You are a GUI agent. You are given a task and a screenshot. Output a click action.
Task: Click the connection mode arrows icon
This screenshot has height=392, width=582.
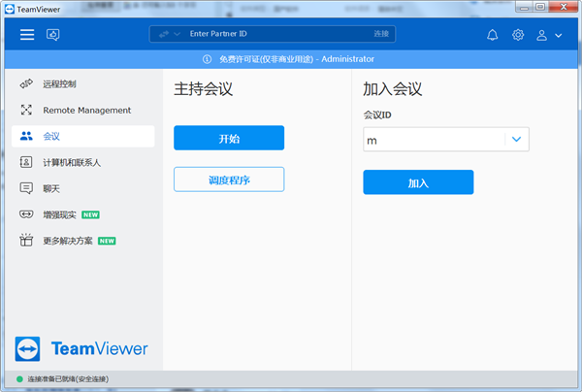(x=164, y=34)
